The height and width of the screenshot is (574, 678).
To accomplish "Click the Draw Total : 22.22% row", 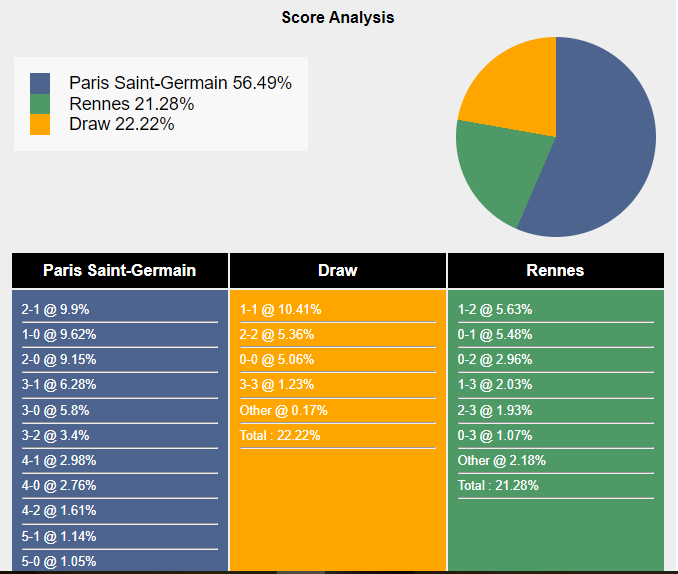I will (280, 435).
